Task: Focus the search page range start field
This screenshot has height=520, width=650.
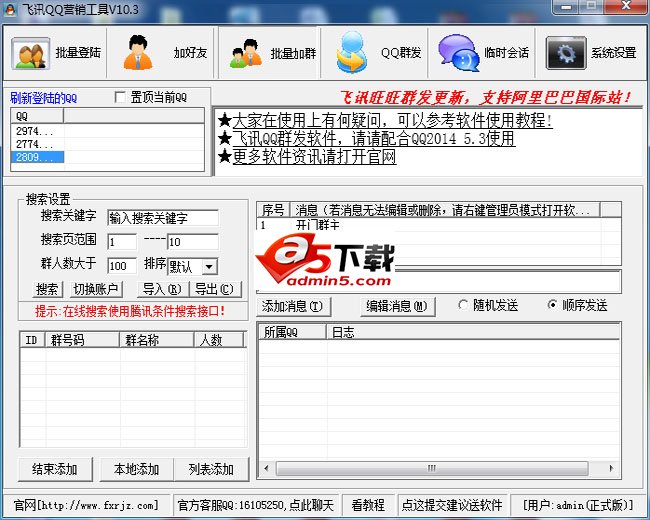Action: click(x=122, y=242)
